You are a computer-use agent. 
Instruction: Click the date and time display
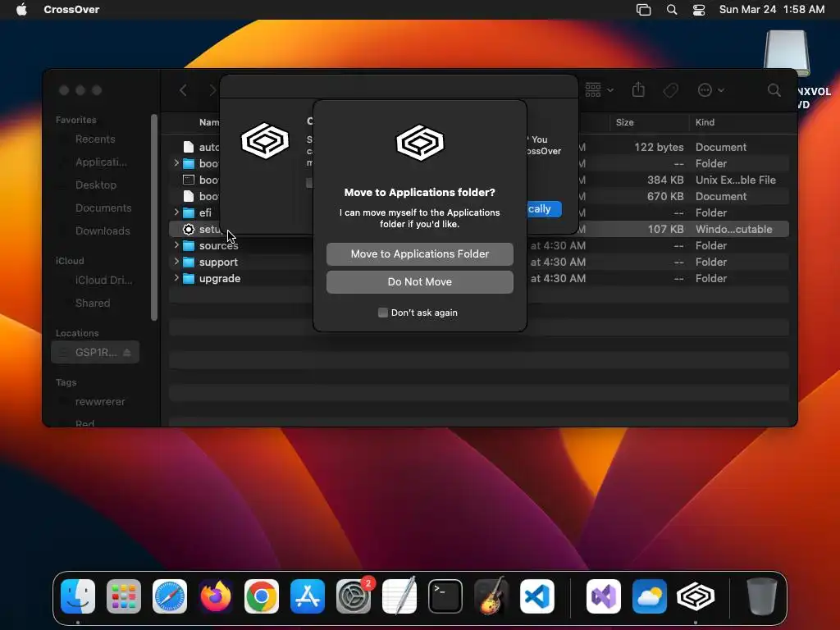point(771,9)
